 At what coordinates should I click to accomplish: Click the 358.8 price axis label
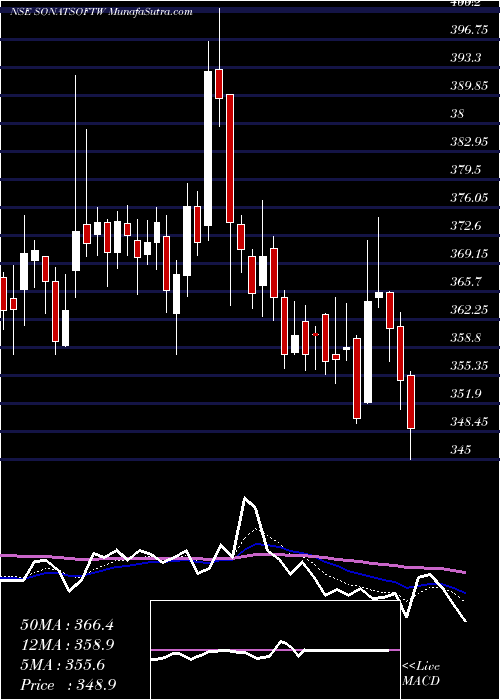[465, 338]
